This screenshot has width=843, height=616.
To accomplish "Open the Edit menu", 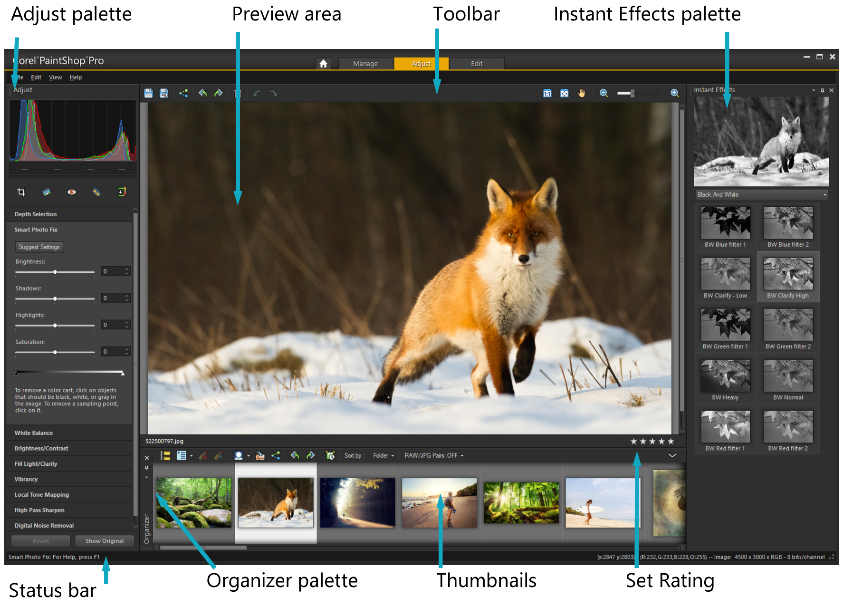I will click(36, 77).
